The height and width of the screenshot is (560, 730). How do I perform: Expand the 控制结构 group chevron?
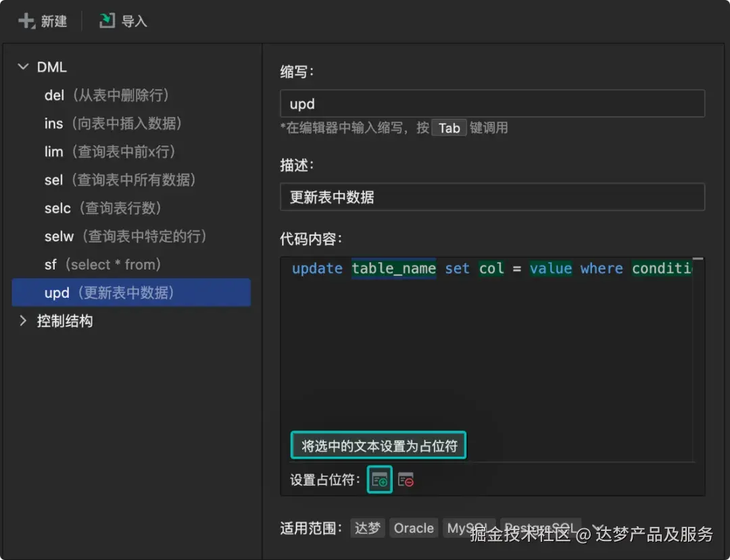pos(23,320)
